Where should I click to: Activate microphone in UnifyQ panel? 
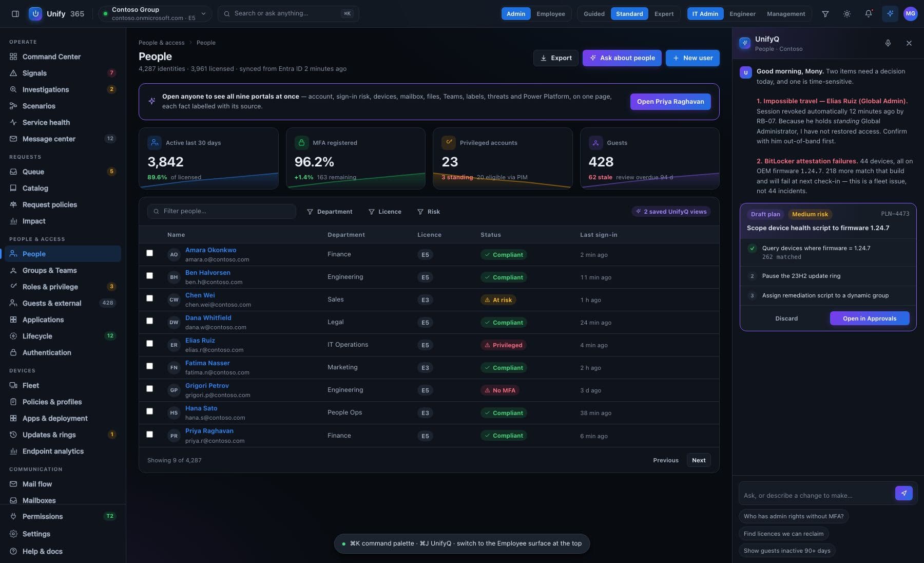coord(888,43)
